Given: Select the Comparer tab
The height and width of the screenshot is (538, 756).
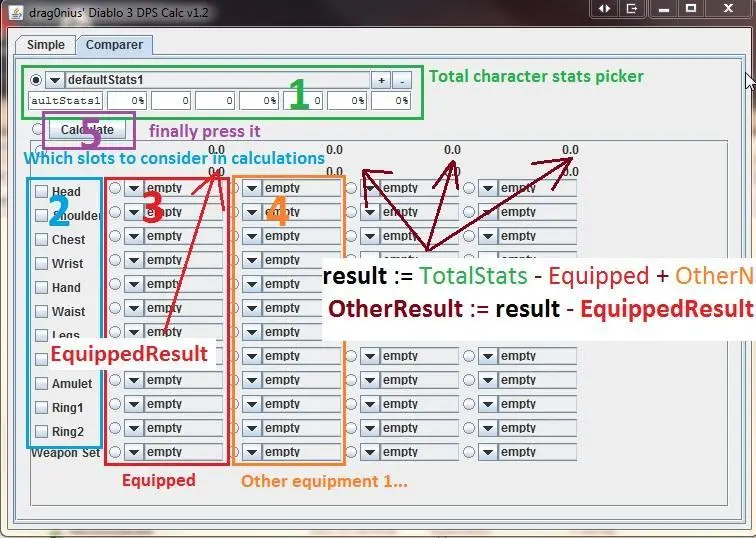Looking at the screenshot, I should click(114, 45).
